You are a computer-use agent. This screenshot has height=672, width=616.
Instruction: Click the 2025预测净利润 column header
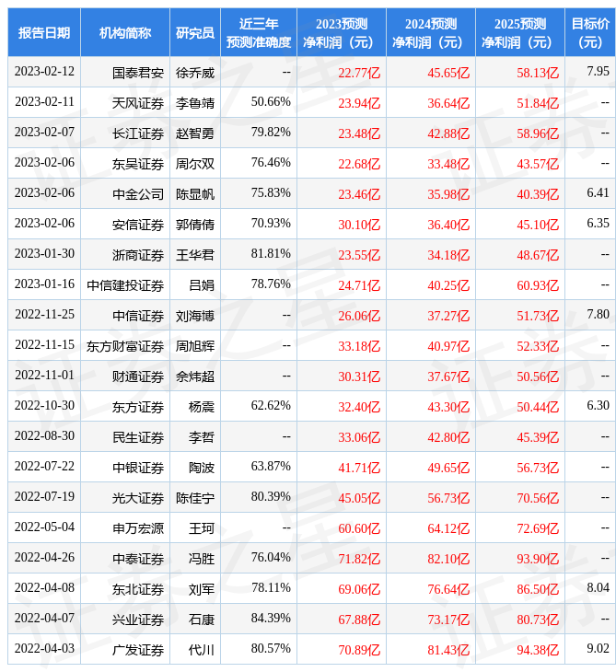[x=520, y=32]
